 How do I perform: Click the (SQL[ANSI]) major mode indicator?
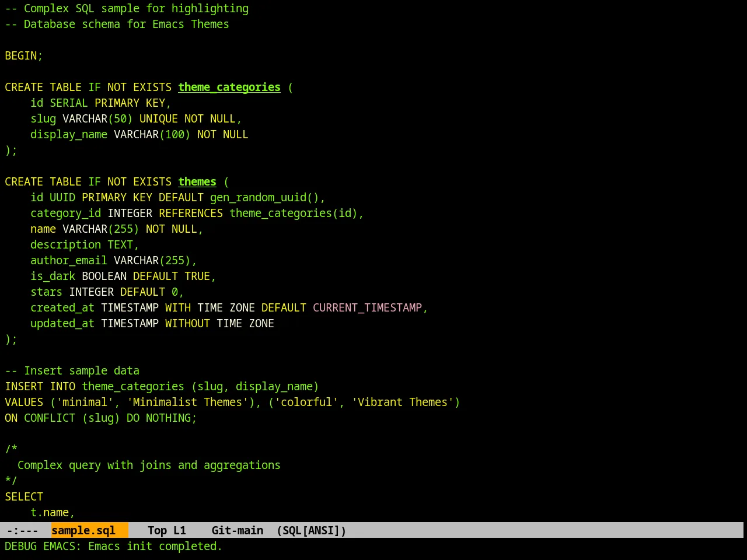(x=311, y=530)
